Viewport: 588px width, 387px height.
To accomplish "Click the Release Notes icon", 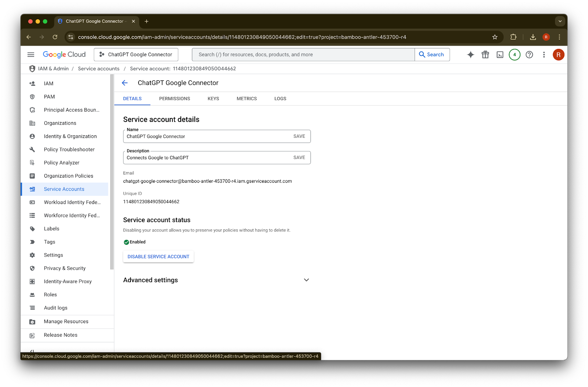I will pyautogui.click(x=32, y=335).
